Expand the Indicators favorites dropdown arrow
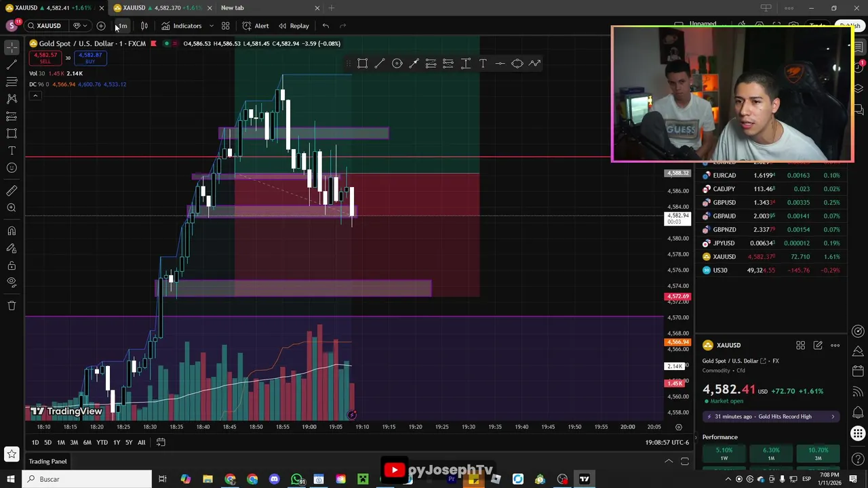 tap(211, 26)
